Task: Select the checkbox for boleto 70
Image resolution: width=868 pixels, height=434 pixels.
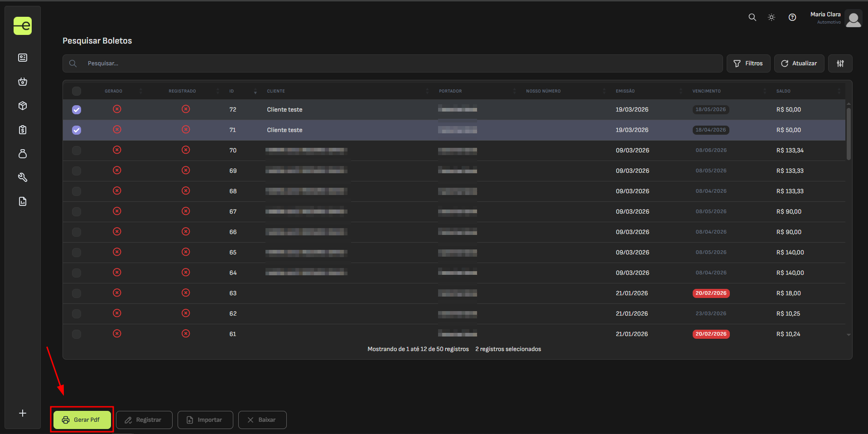Action: [x=77, y=151]
